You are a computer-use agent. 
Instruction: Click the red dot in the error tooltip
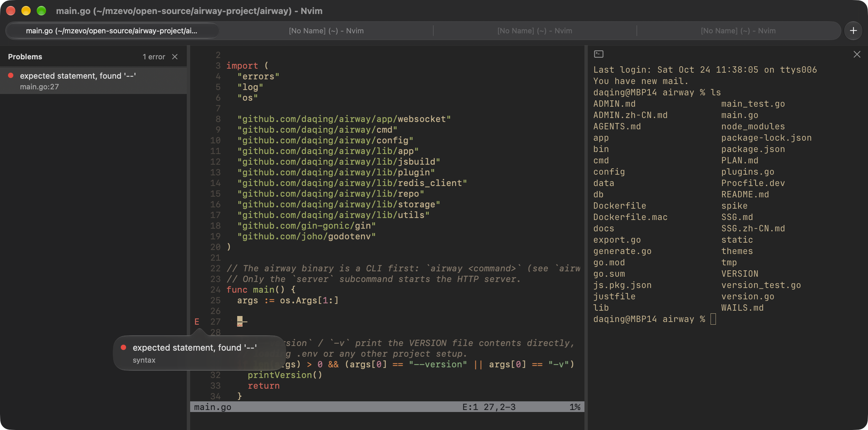coord(123,347)
